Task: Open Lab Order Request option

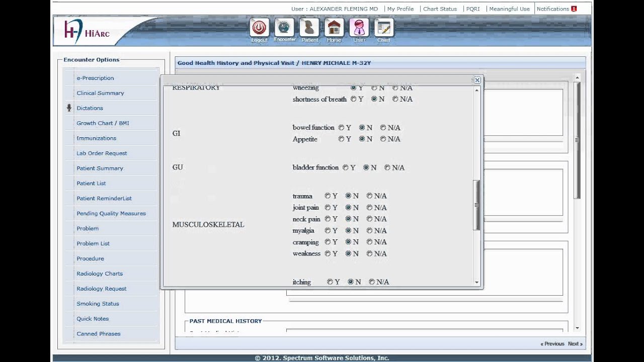Action: [x=102, y=153]
